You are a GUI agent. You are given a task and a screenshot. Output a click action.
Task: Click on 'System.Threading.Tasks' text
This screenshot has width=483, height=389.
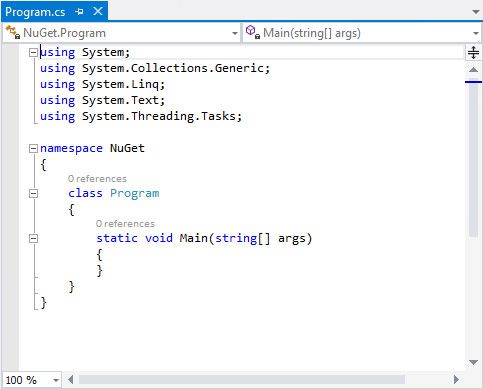159,116
